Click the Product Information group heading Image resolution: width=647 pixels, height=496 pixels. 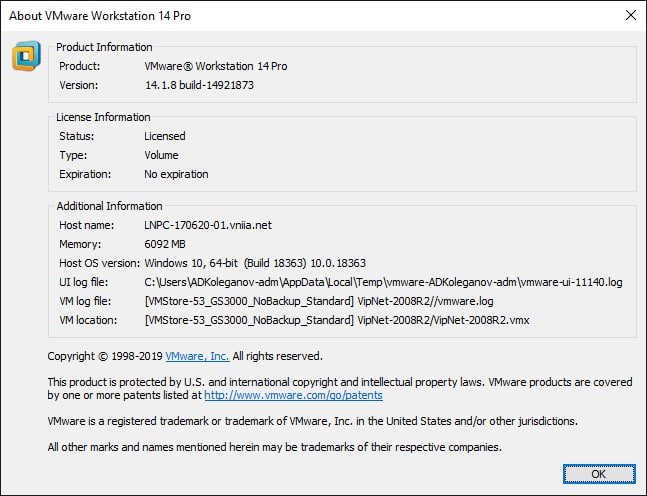click(x=104, y=47)
